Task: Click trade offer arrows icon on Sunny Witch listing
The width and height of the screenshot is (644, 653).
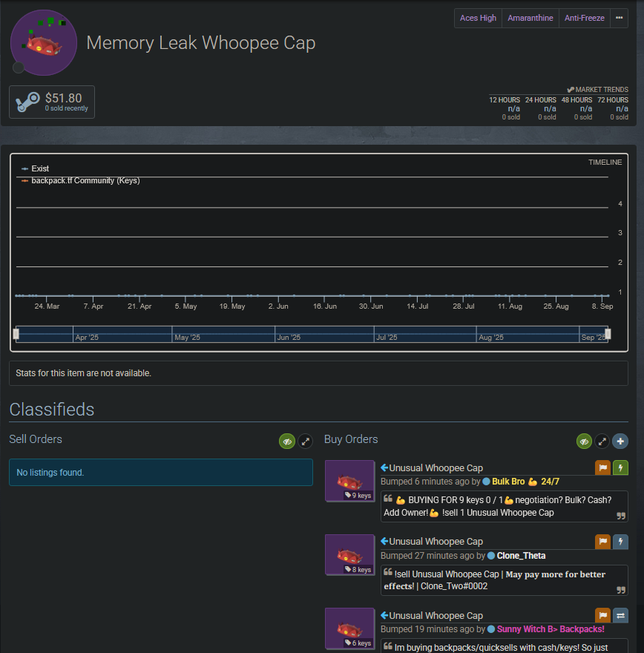Action: pos(621,615)
